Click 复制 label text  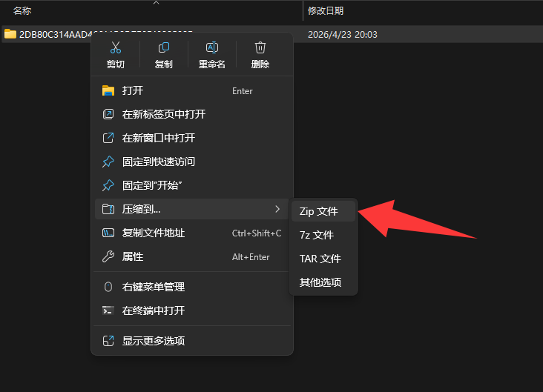pos(163,64)
